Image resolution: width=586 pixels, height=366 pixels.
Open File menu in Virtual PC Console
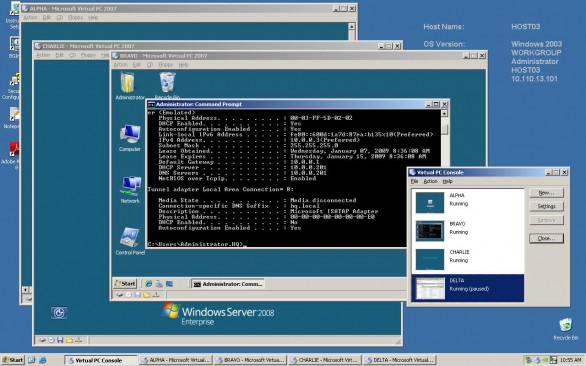tap(414, 181)
